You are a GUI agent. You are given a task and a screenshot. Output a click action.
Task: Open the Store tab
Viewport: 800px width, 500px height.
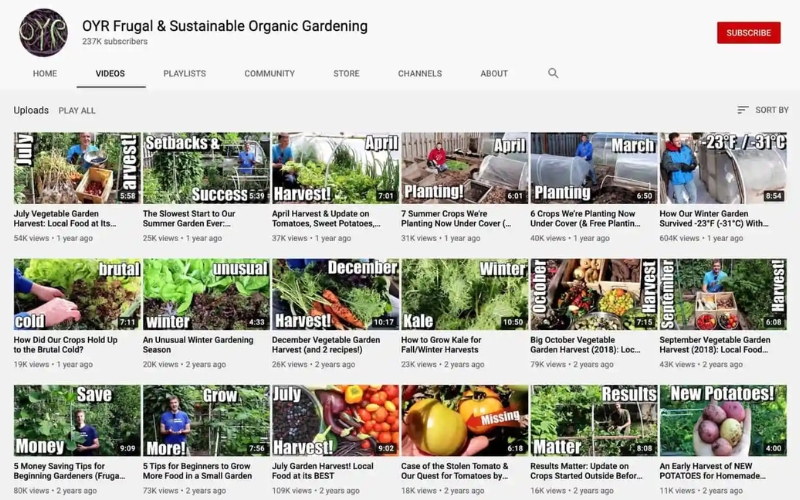(346, 73)
